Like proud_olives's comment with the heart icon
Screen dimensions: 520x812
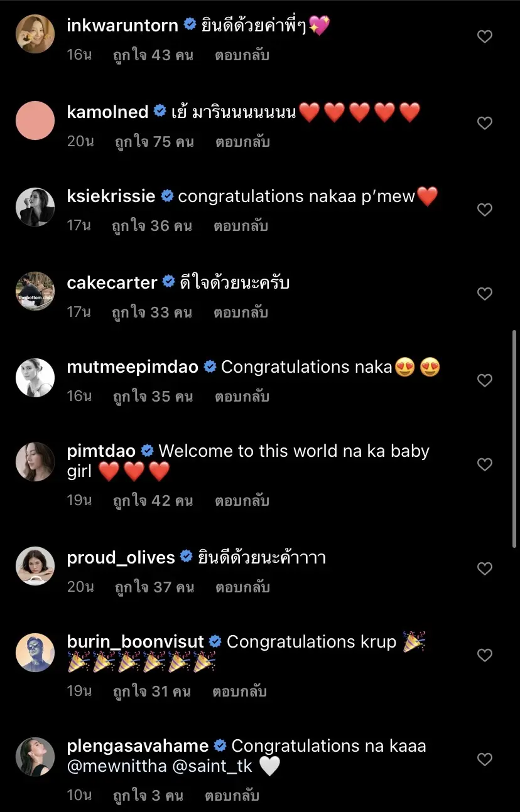485,569
